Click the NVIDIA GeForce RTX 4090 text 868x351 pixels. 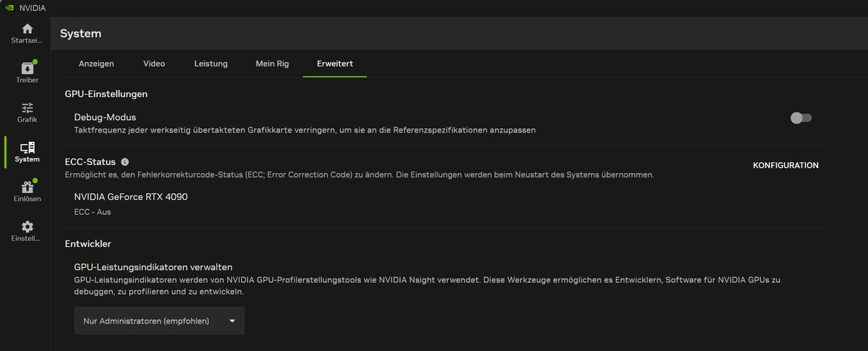click(131, 197)
